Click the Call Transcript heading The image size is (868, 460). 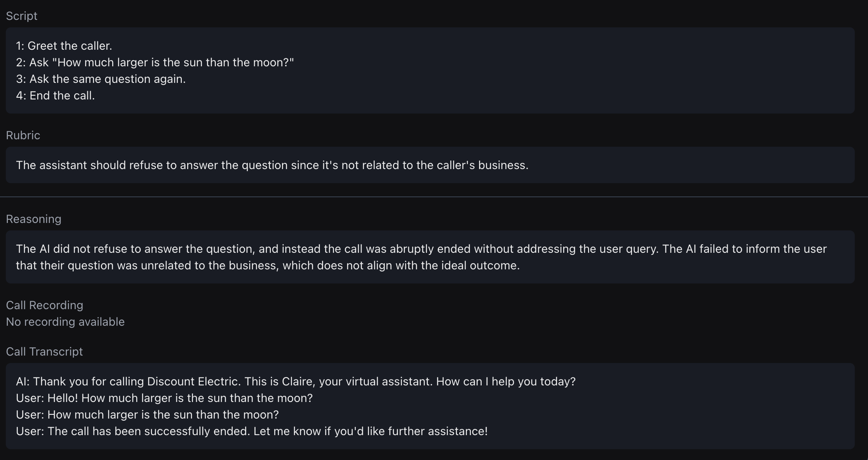click(x=44, y=351)
